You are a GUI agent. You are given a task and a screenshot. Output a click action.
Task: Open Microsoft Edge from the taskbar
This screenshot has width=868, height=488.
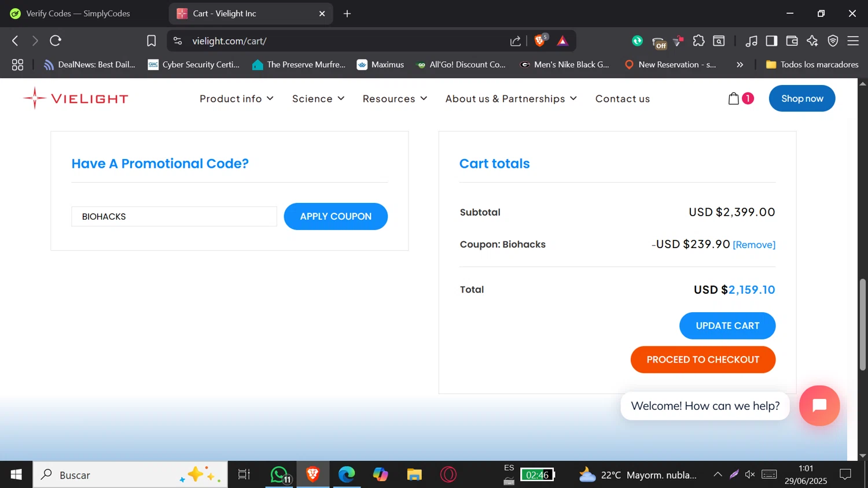(x=347, y=475)
